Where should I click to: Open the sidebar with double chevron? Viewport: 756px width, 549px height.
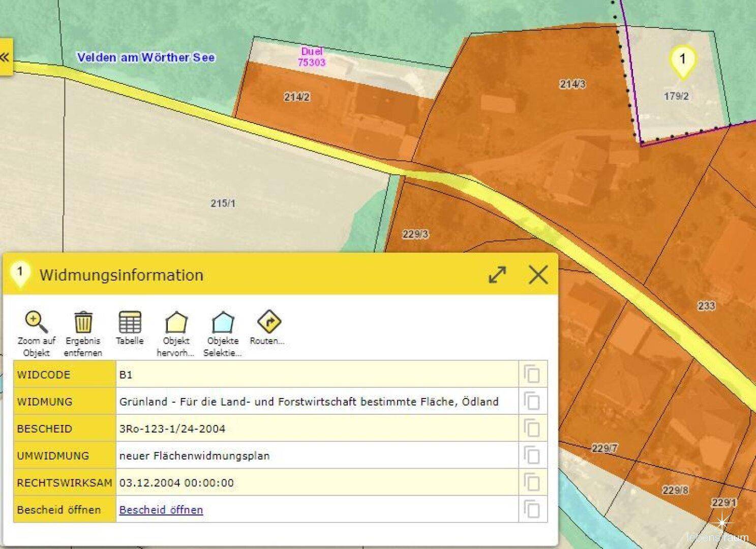5,57
